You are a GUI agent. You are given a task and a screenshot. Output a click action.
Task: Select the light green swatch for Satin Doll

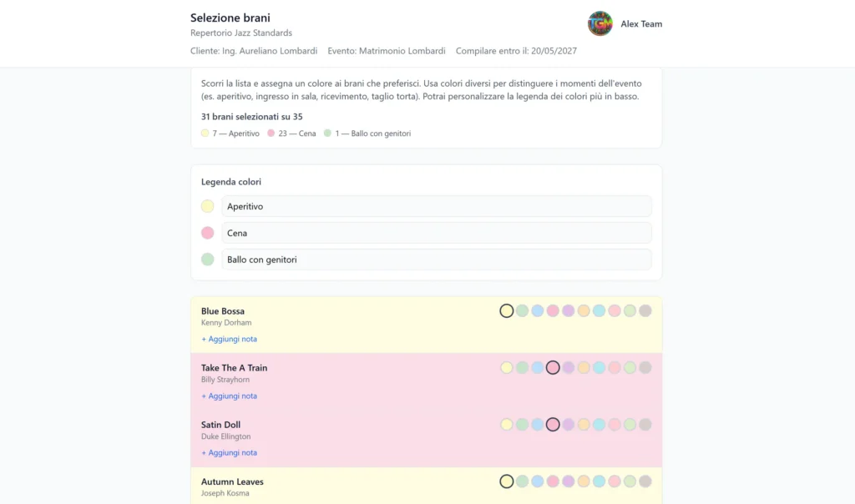[629, 424]
